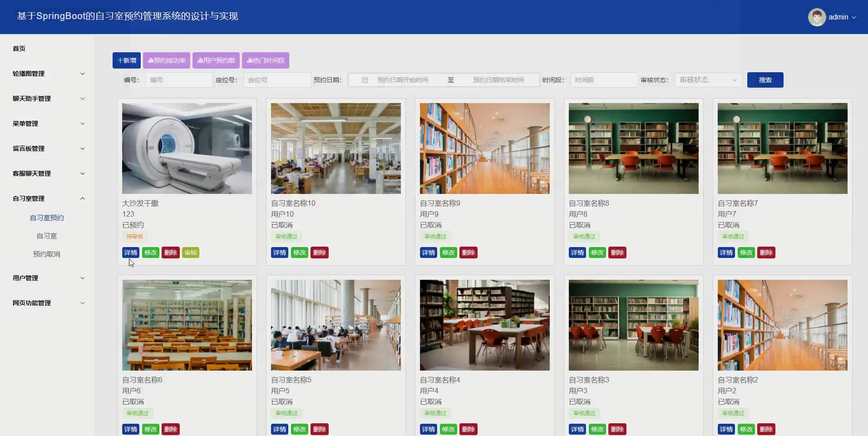This screenshot has height=436, width=868.
Task: Click the 自习室名称8 card image
Action: point(634,149)
